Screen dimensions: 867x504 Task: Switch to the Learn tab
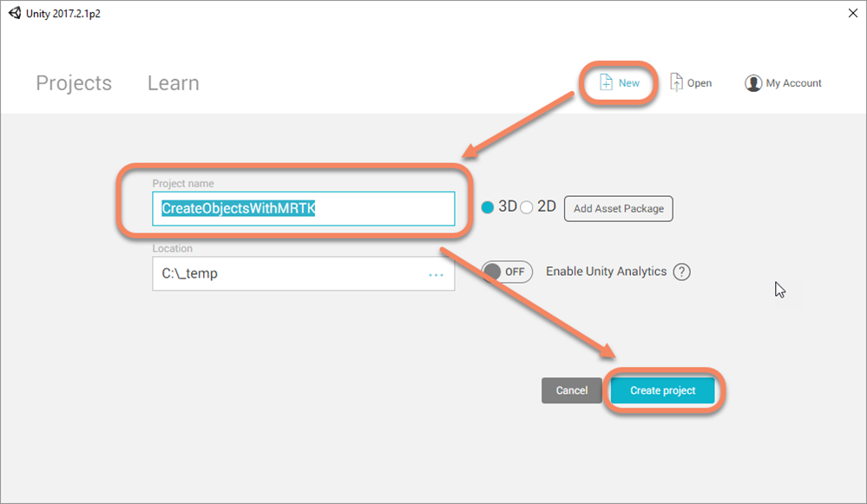(173, 83)
